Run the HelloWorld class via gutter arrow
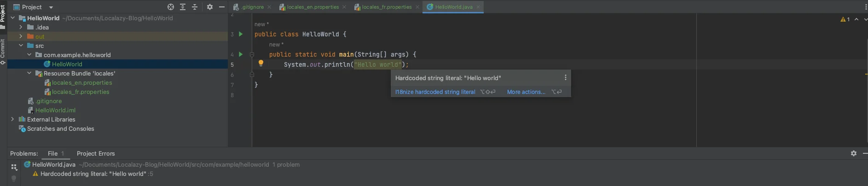Screen dimensions: 868x186 [x=240, y=34]
